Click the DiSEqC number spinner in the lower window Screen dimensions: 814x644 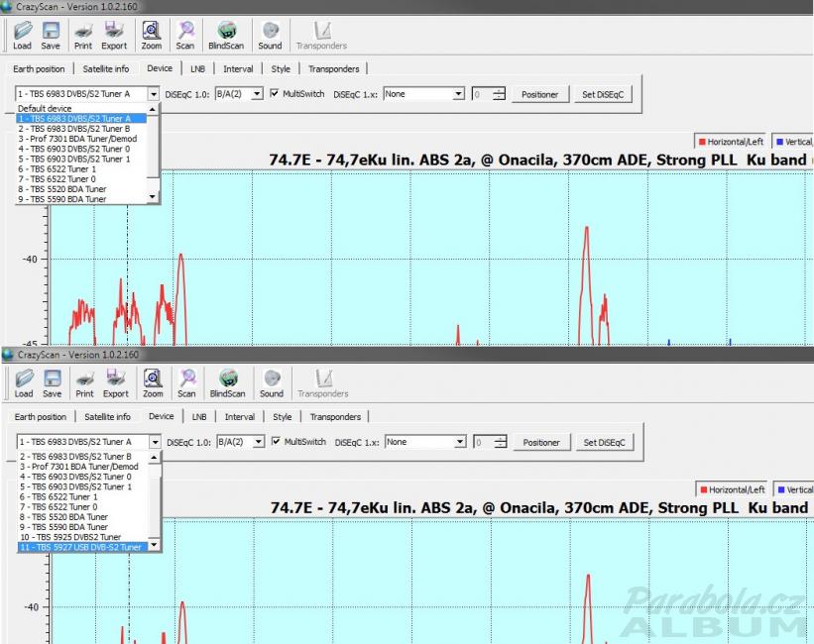click(490, 443)
